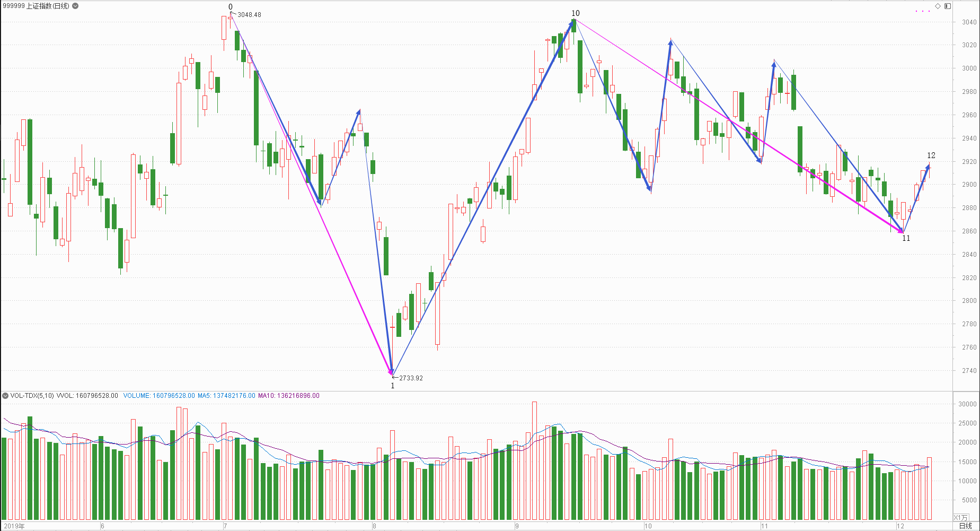980x531 pixels.
Task: Click the magenta three-dots indicator
Action: pyautogui.click(x=923, y=11)
